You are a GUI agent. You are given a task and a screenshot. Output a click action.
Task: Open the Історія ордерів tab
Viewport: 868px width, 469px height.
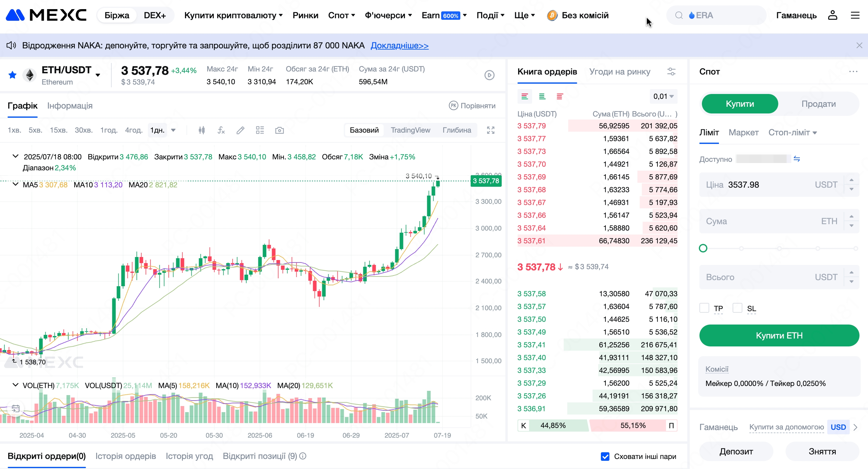click(x=125, y=456)
